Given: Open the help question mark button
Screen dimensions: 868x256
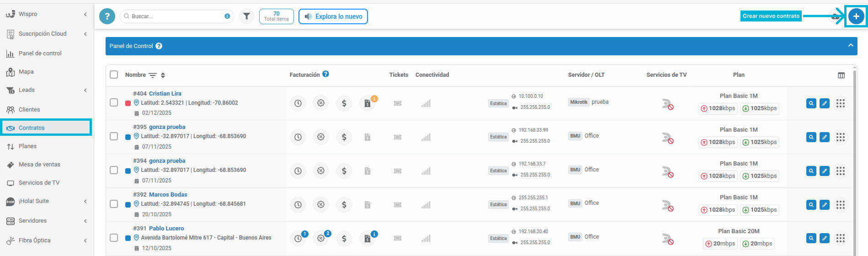Looking at the screenshot, I should [107, 16].
